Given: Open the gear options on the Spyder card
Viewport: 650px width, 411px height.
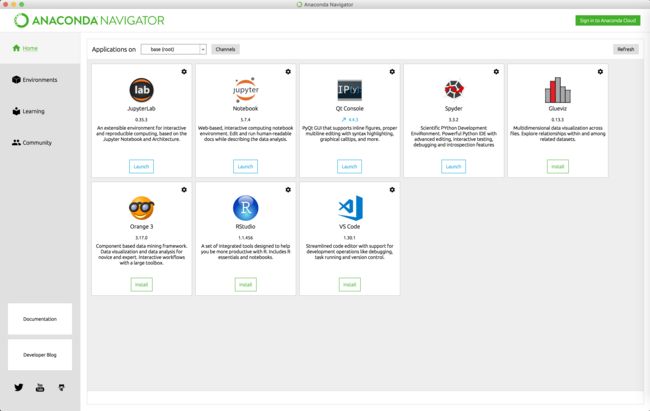Looking at the screenshot, I should point(496,72).
